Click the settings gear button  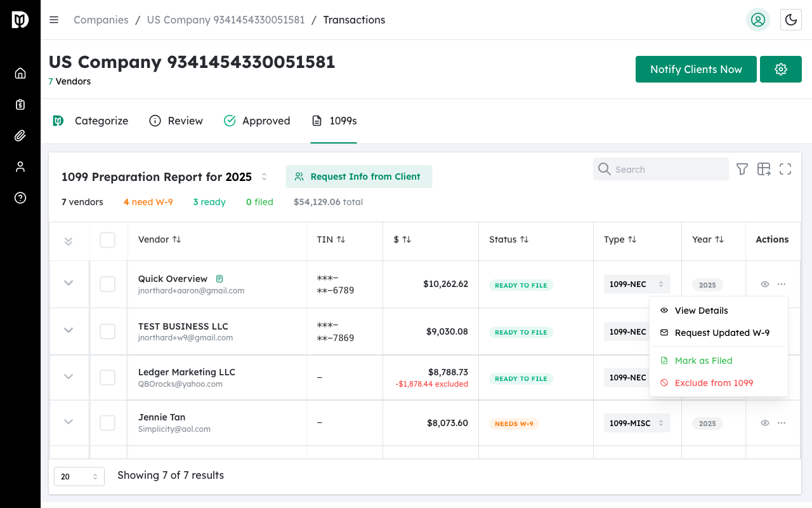click(780, 69)
